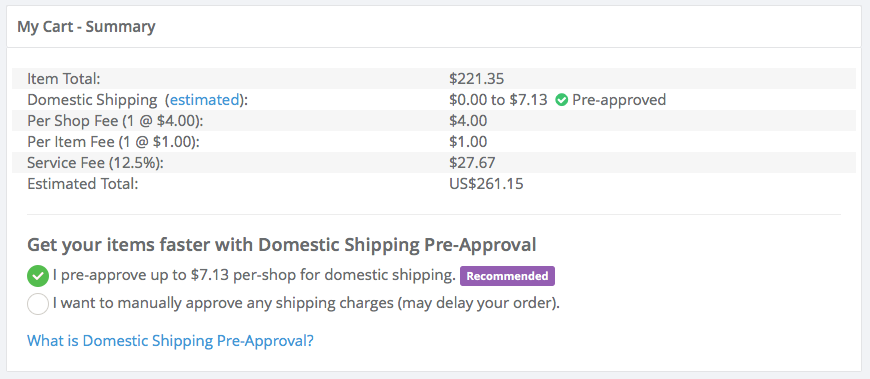Viewport: 870px width, 379px height.
Task: Open the estimated shipping link
Action: tap(204, 100)
